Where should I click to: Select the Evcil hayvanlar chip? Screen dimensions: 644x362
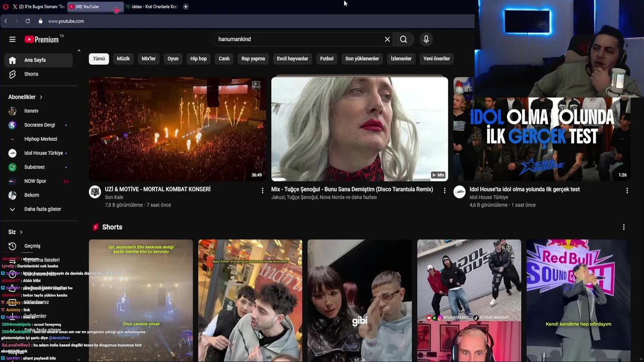click(x=292, y=59)
